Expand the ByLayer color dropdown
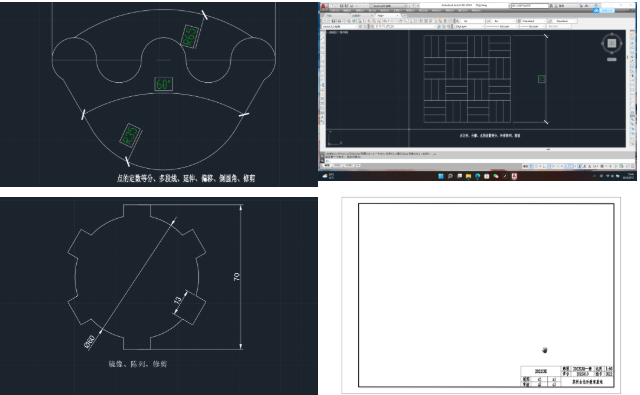The height and width of the screenshot is (395, 640). (469, 26)
